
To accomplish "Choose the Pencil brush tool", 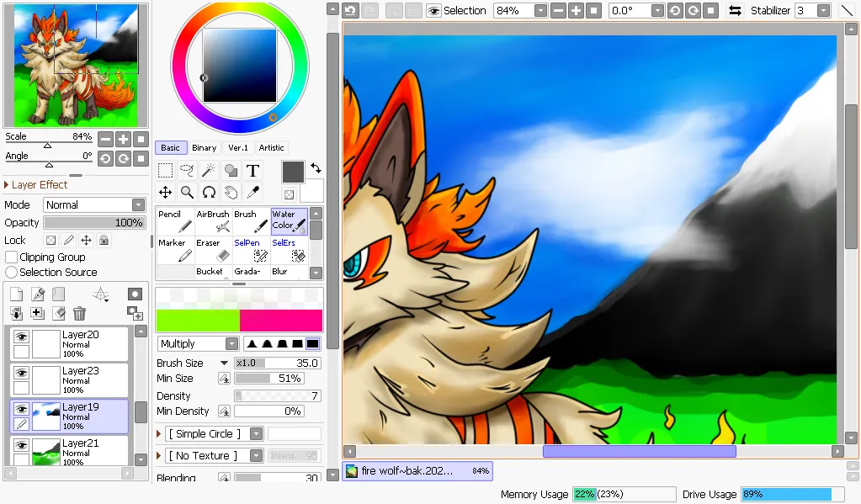I will click(x=175, y=221).
